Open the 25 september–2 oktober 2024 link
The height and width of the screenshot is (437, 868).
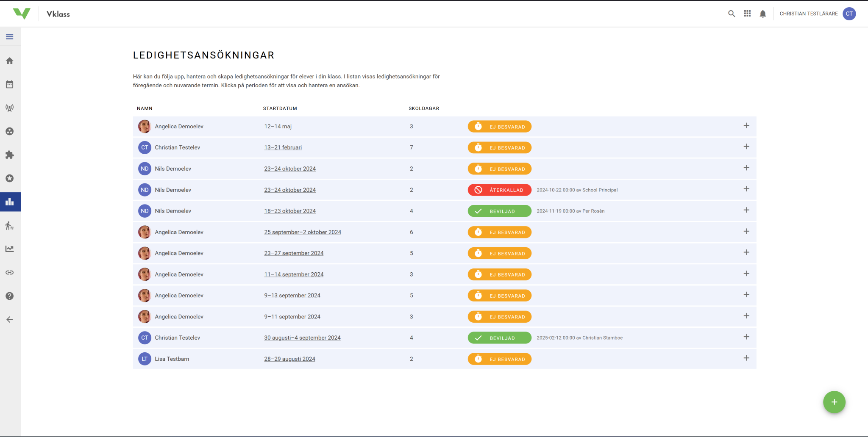coord(303,232)
